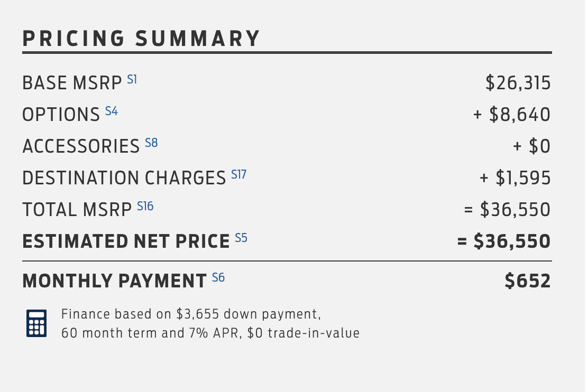Screen dimensions: 588x392
Task: Click the Estimated Net Price label
Action: coord(126,241)
